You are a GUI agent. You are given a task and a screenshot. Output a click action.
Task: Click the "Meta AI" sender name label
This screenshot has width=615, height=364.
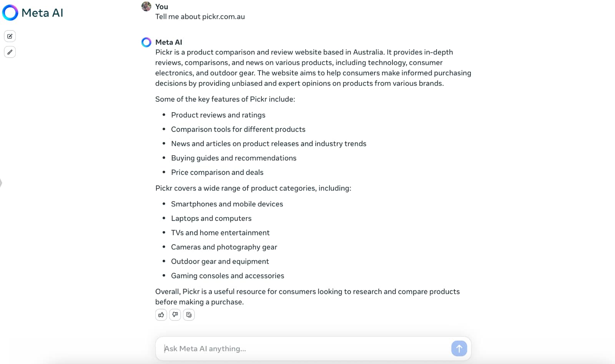[169, 42]
